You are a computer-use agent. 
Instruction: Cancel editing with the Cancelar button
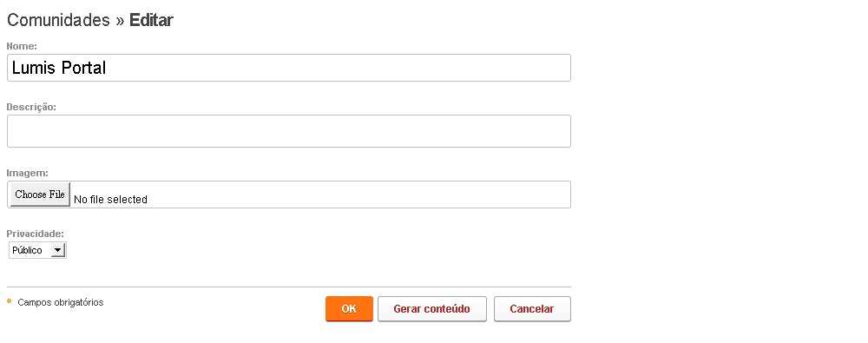(x=532, y=308)
